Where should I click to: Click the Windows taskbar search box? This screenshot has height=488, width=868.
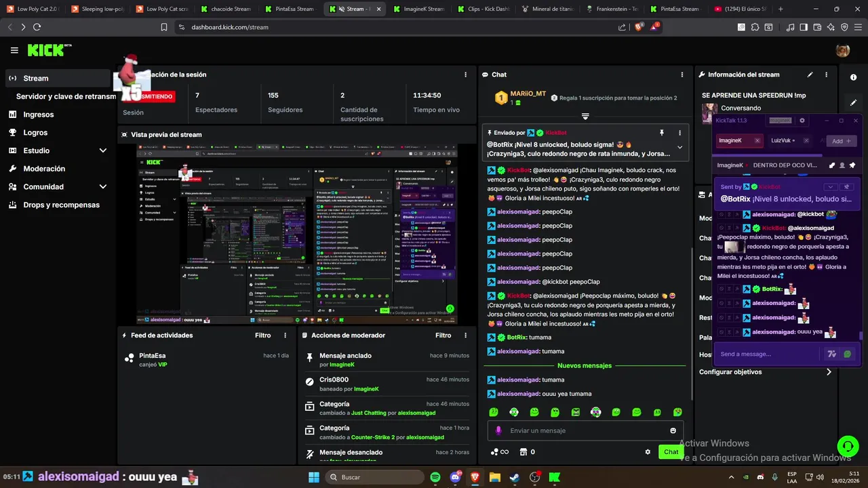pyautogui.click(x=374, y=477)
